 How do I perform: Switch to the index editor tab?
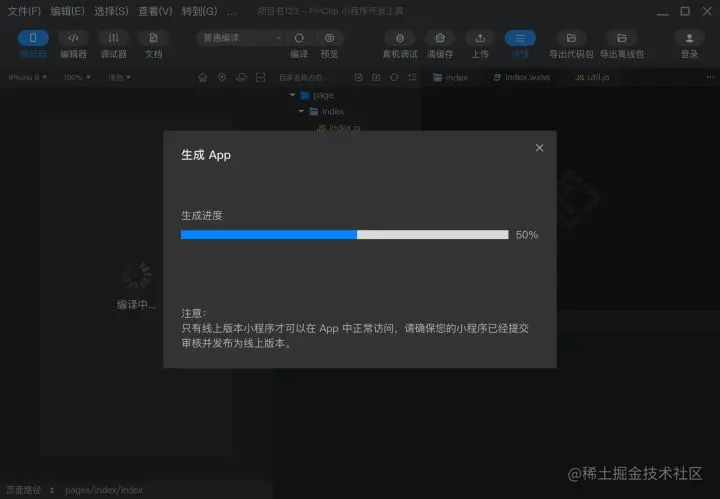click(450, 77)
